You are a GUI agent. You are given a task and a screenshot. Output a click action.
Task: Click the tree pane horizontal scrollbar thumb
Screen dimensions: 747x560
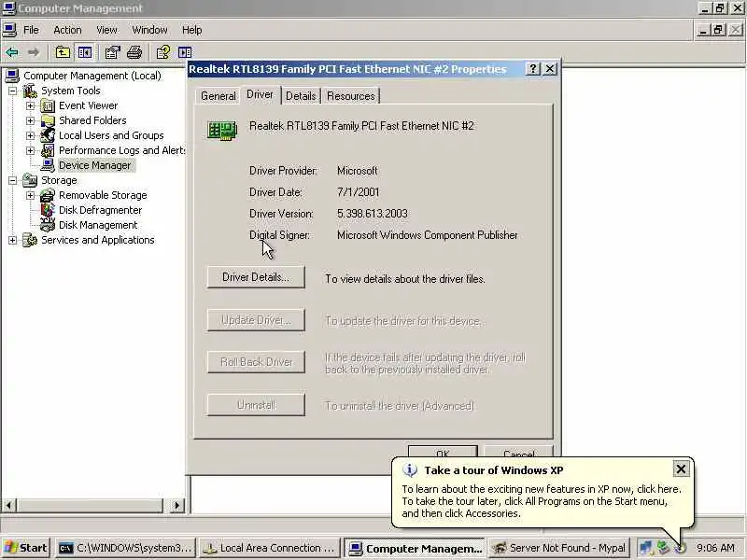91,505
